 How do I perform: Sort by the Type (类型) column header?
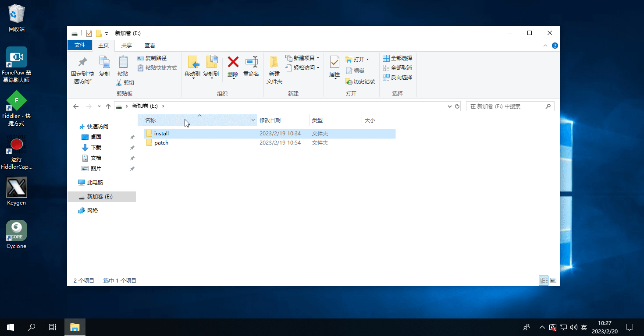click(x=335, y=120)
